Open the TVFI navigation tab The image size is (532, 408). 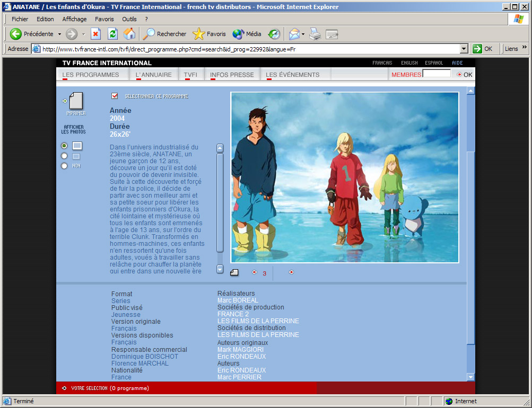point(190,75)
